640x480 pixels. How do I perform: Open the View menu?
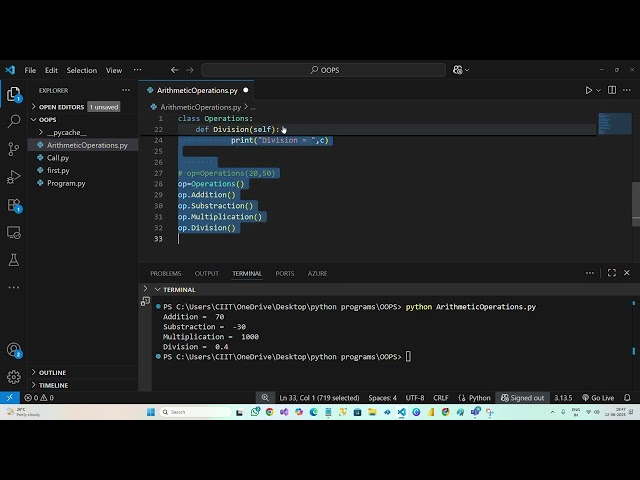point(114,70)
